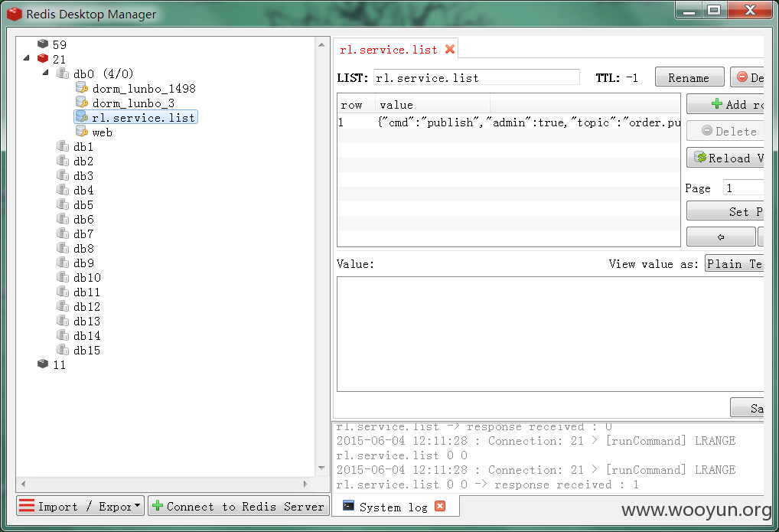Click the gray server icon for connection 59
Image resolution: width=779 pixels, height=532 pixels.
tap(43, 44)
